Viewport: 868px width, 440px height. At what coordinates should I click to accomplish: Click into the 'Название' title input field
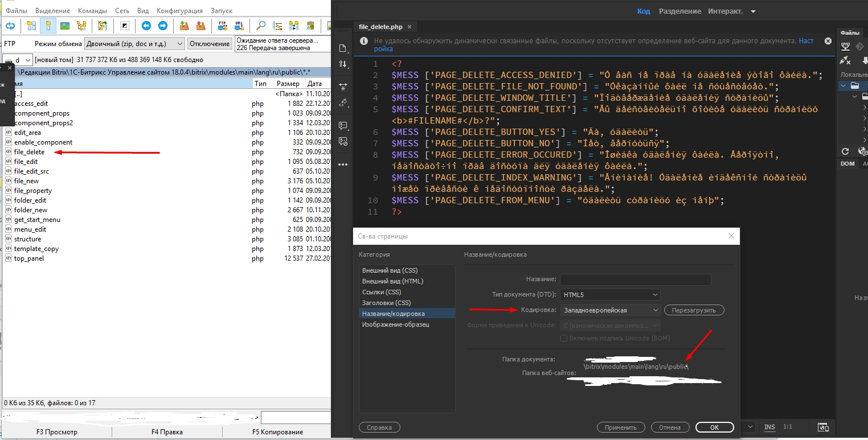coord(636,279)
